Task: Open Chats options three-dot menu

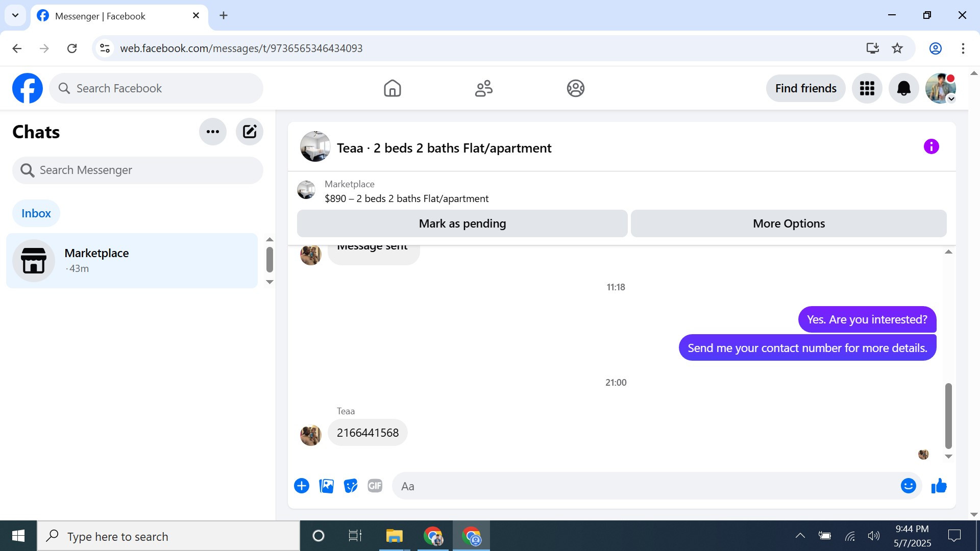Action: (x=212, y=132)
